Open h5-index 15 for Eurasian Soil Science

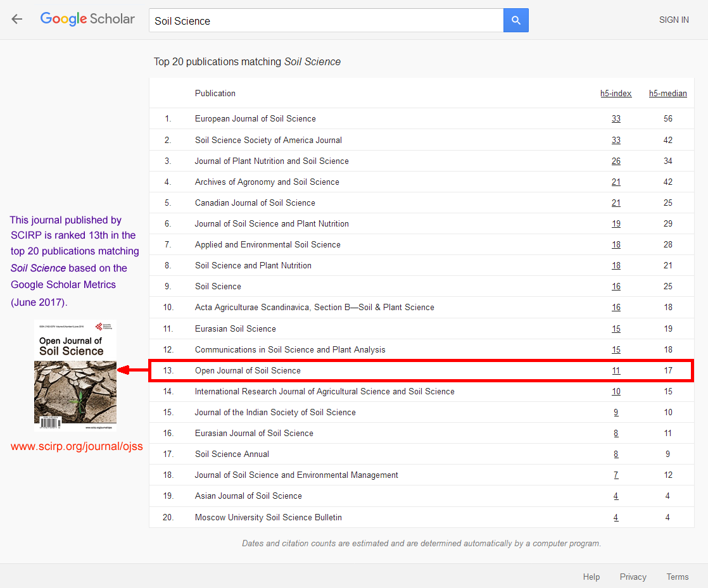(616, 329)
